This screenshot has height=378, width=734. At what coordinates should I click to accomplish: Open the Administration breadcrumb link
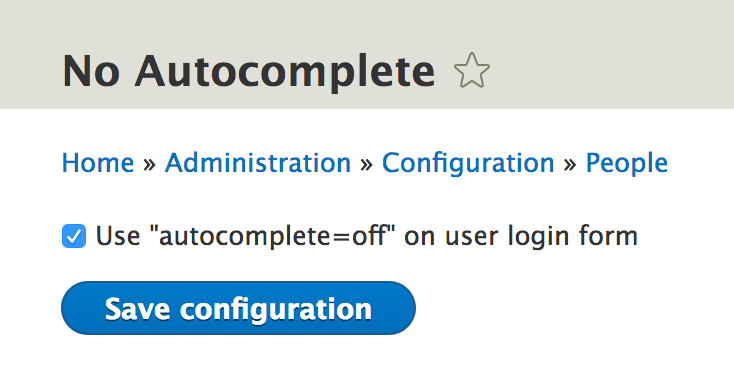point(257,163)
